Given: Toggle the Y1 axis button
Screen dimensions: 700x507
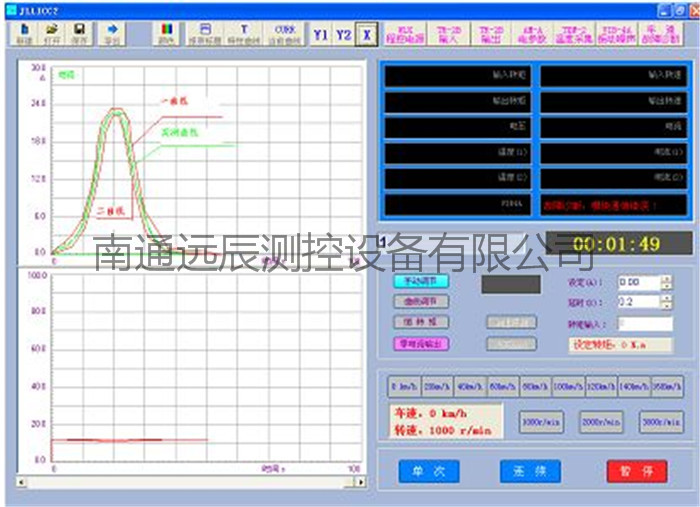Looking at the screenshot, I should 320,34.
